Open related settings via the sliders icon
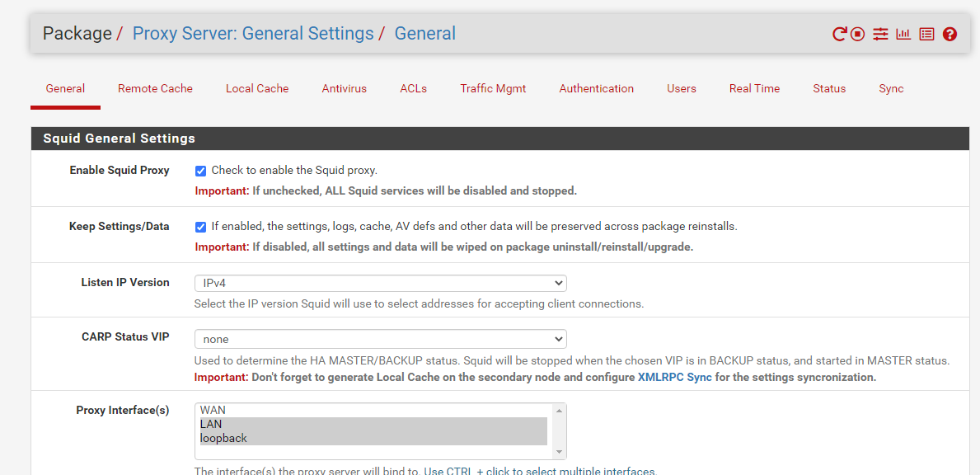980x475 pixels. click(880, 35)
